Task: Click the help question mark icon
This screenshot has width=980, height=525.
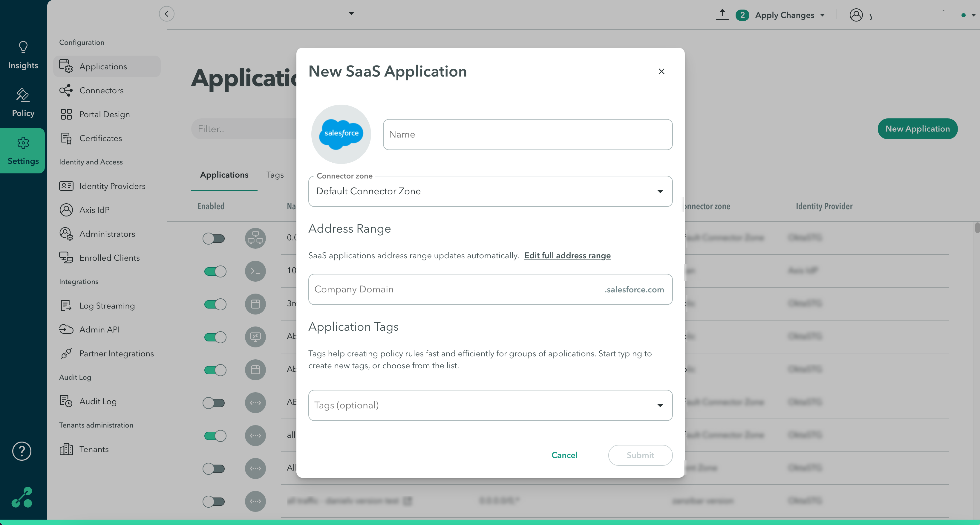Action: tap(22, 451)
